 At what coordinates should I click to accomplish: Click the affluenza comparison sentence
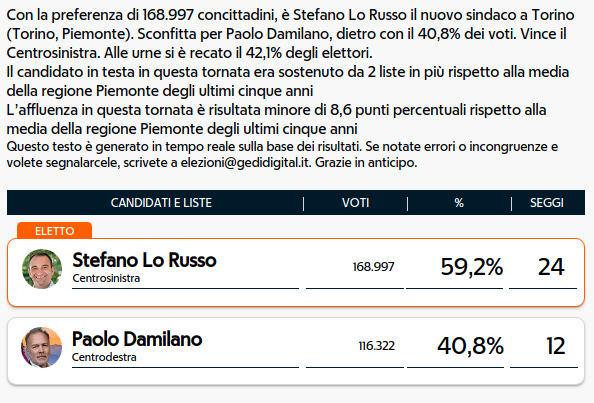pos(277,120)
